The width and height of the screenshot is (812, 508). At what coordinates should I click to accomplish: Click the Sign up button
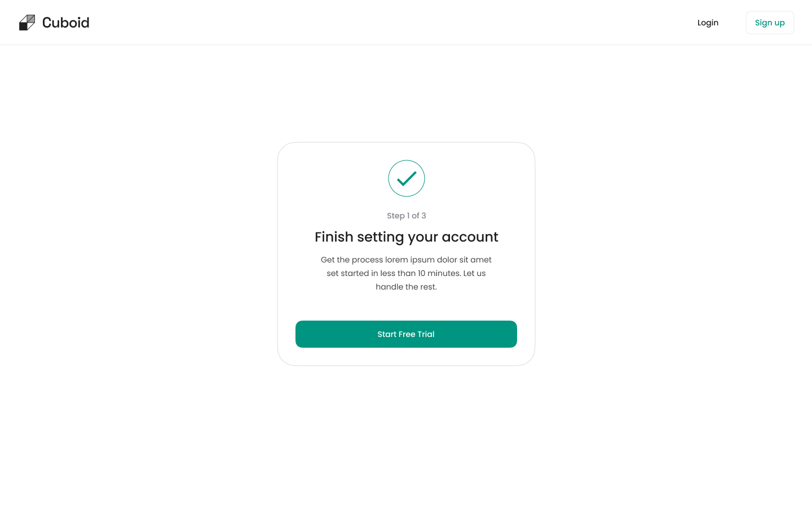pos(770,23)
